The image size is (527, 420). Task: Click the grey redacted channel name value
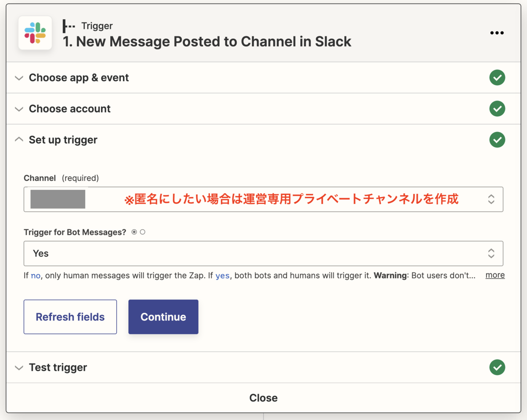(x=58, y=199)
